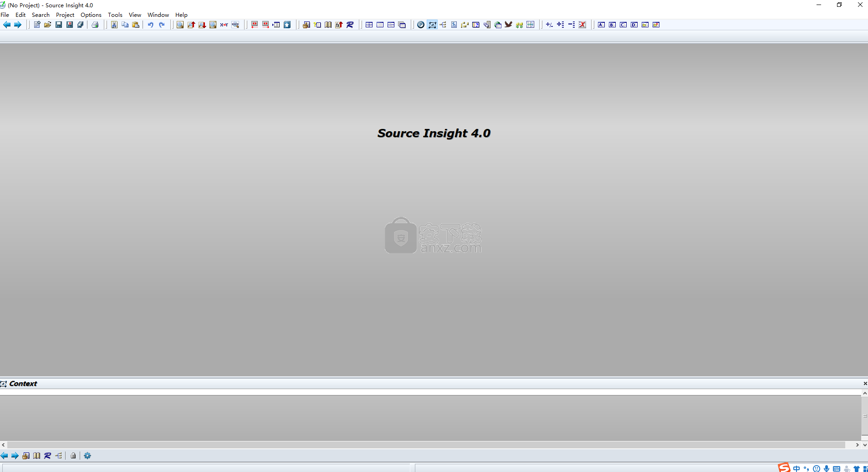Click Jump To Definition hand in Context panel toolbar
868x472 pixels.
[26, 456]
